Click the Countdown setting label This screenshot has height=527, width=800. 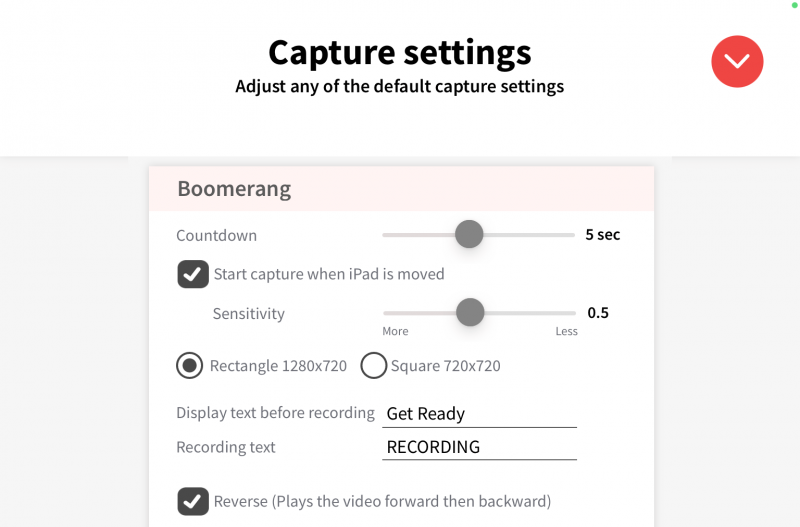click(x=216, y=235)
